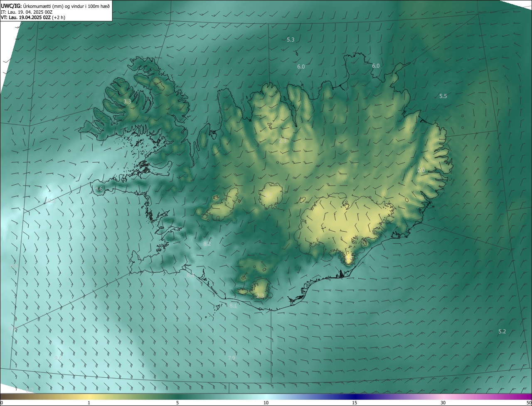Click the 6.0 label on the northeast peninsula
This screenshot has width=532, height=406.
click(376, 66)
